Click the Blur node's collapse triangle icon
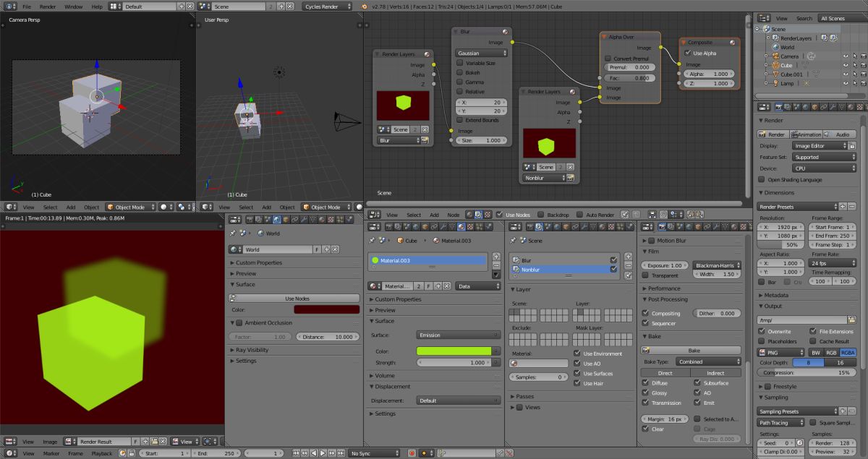 [456, 32]
